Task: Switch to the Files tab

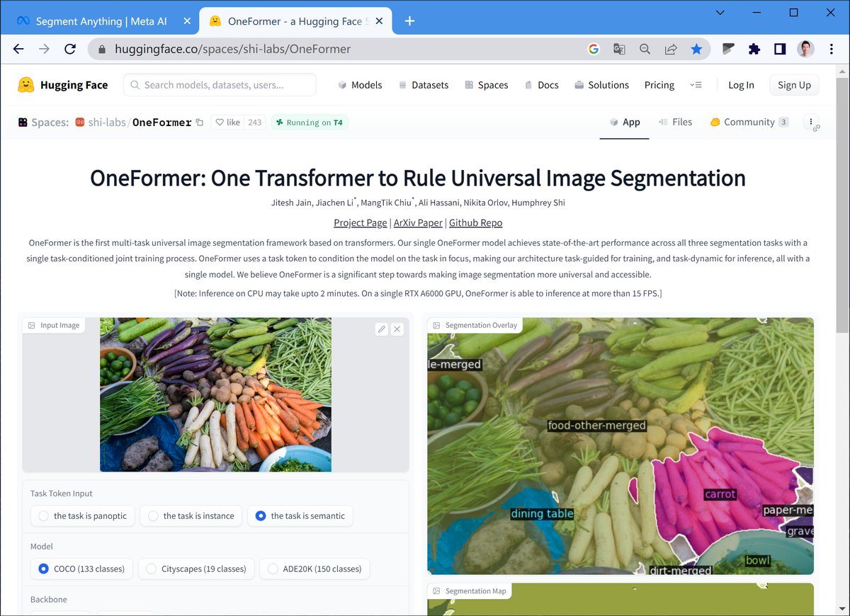Action: [675, 122]
